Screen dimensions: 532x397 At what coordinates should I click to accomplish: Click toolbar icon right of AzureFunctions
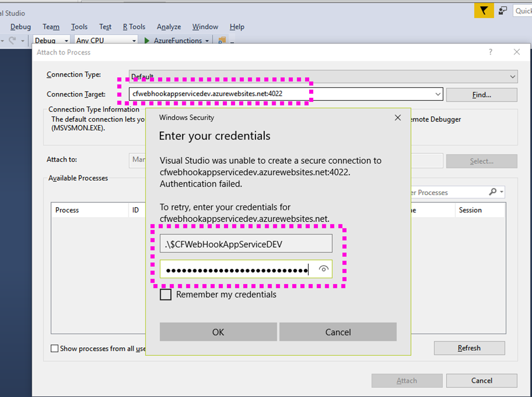(x=222, y=41)
